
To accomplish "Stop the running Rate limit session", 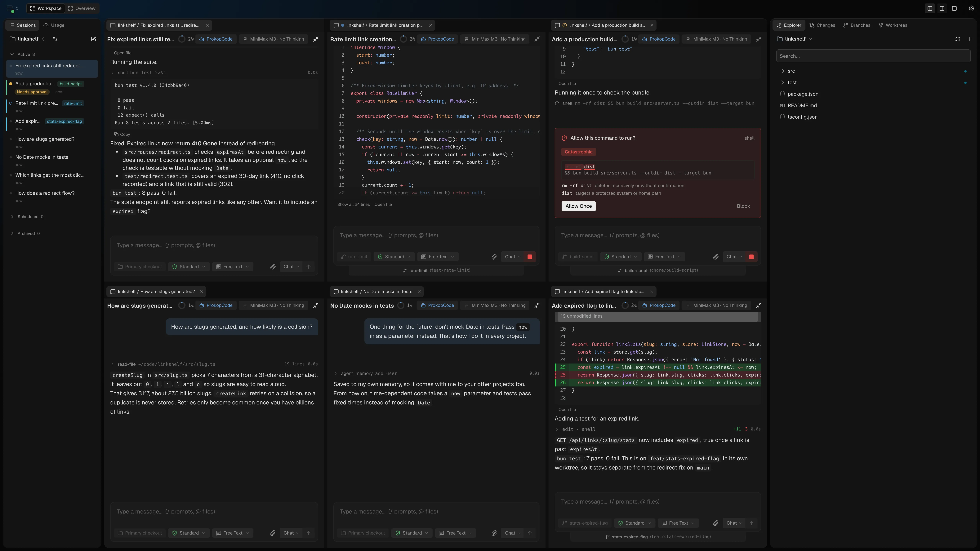I will point(530,257).
